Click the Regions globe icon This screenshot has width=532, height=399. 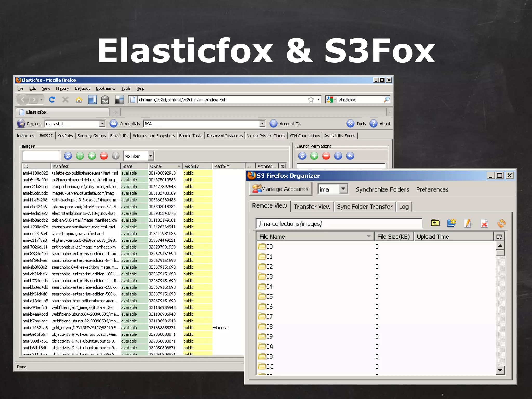21,123
